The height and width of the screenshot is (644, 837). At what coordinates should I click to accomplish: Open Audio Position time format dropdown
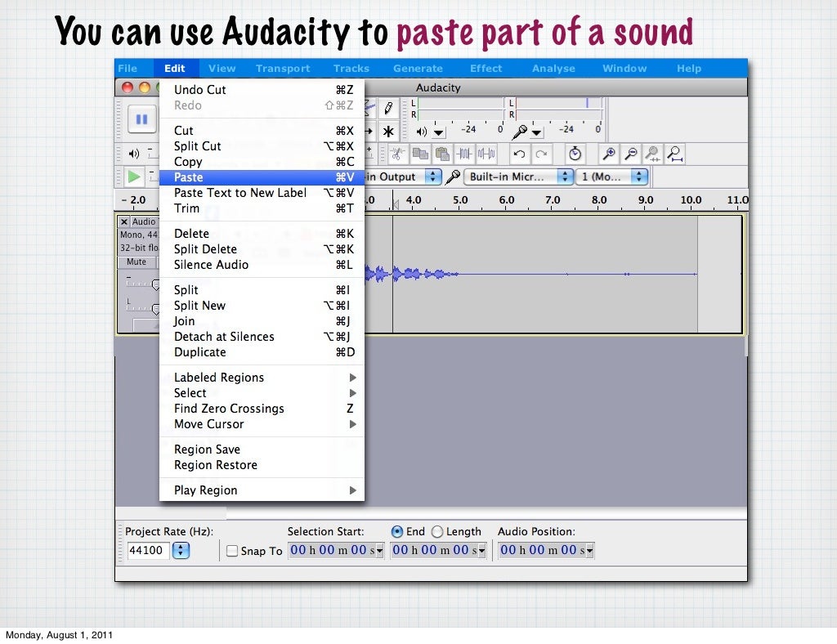590,551
